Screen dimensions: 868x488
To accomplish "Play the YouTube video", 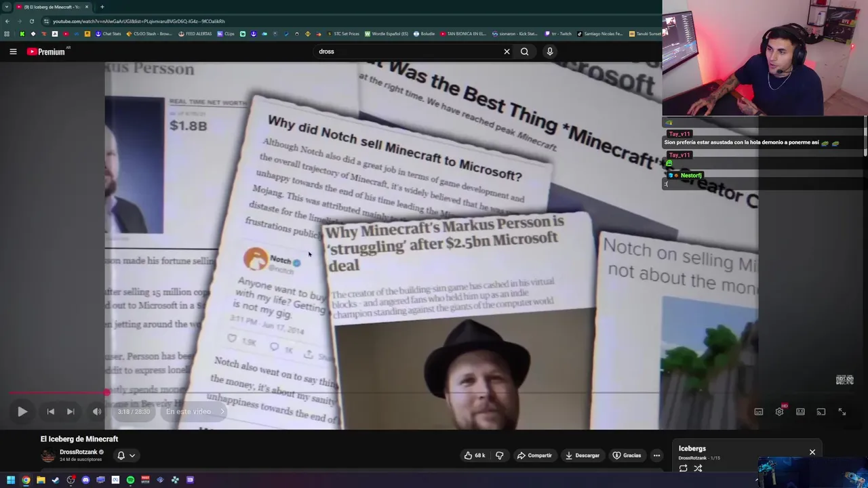I will tap(22, 411).
